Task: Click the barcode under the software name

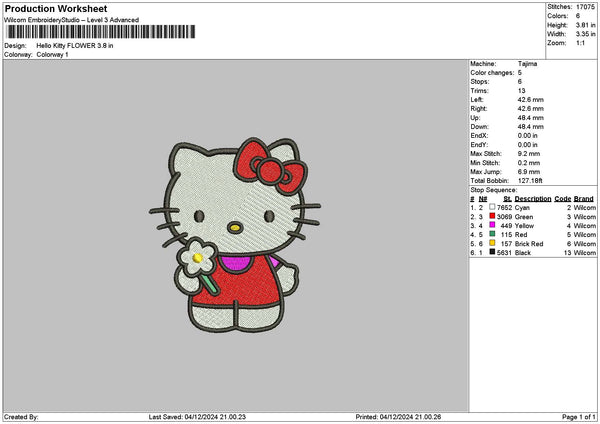Action: (101, 32)
